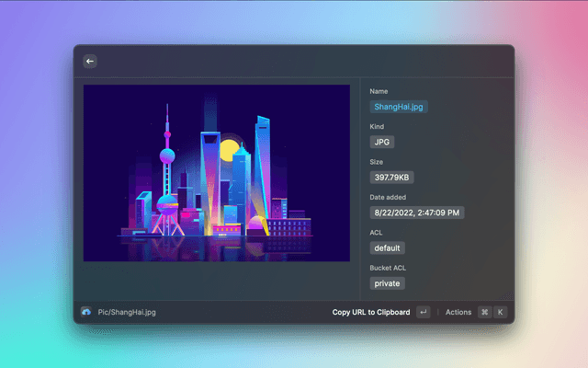Click the Shanghai skyline image preview
This screenshot has height=368, width=588.
coord(217,173)
